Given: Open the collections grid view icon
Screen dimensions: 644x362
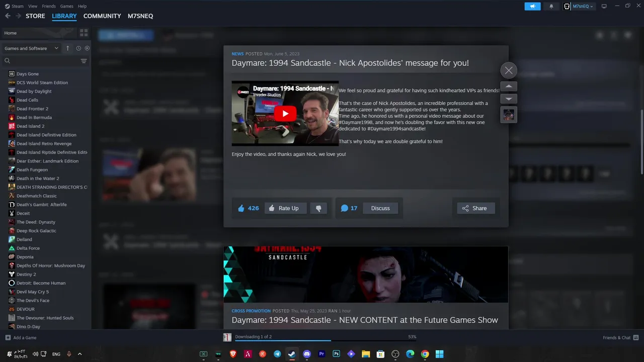Looking at the screenshot, I should click(x=84, y=33).
